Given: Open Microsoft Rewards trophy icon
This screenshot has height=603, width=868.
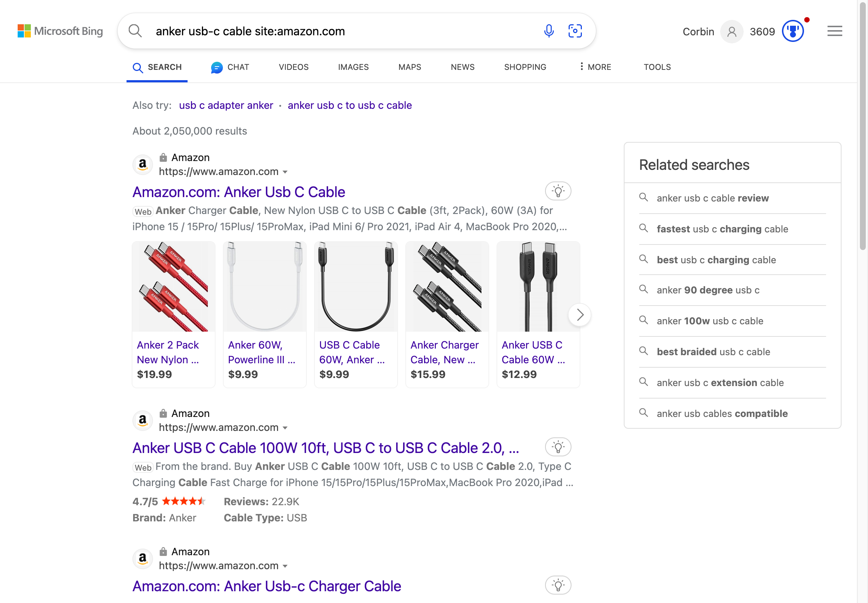Looking at the screenshot, I should (793, 31).
